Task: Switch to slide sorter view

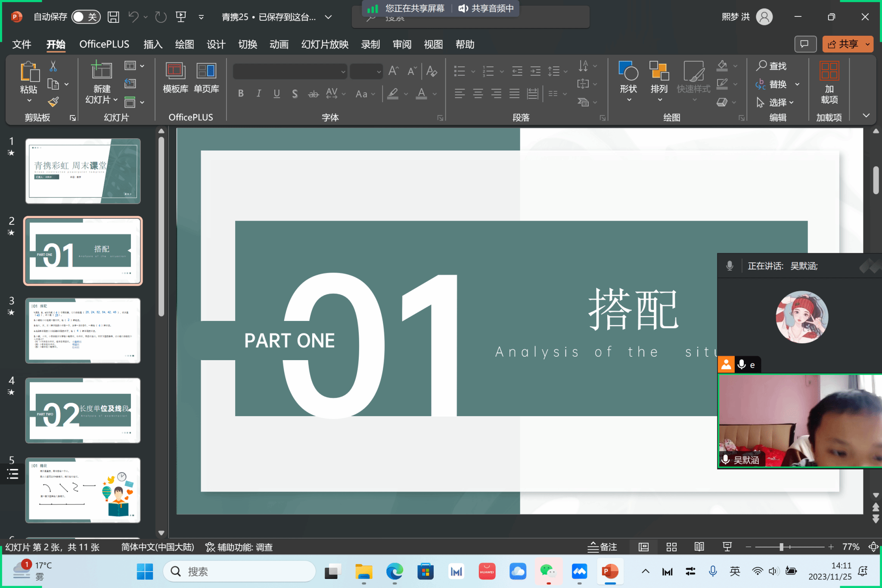Action: [671, 547]
